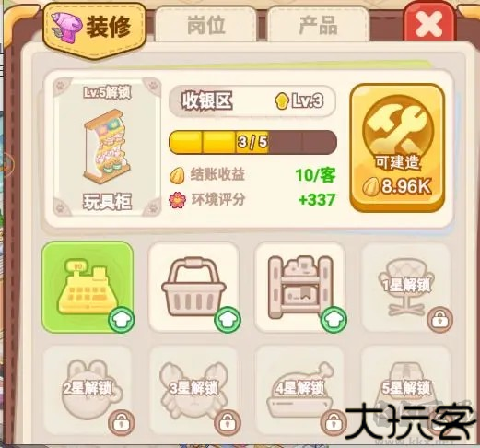Viewport: 480px width, 448px height.
Task: Switch to the 岗位 tab
Action: click(205, 25)
